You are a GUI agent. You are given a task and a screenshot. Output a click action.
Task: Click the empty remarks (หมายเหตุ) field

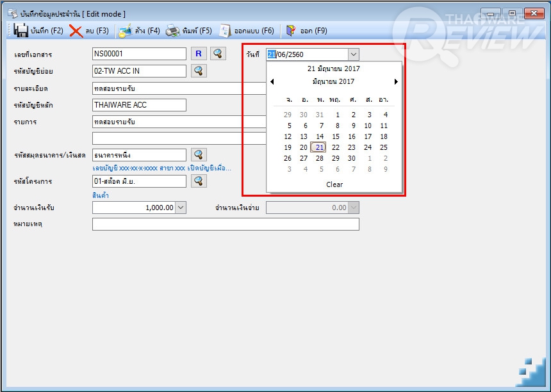226,224
